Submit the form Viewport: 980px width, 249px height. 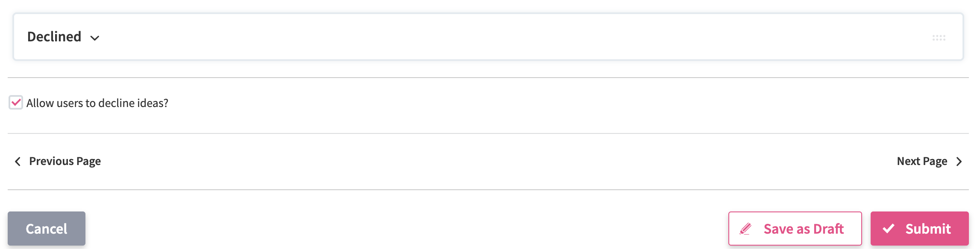(919, 229)
